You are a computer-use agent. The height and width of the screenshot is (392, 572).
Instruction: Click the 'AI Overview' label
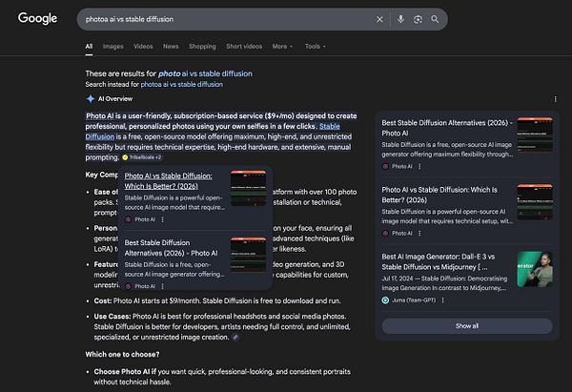tap(115, 99)
